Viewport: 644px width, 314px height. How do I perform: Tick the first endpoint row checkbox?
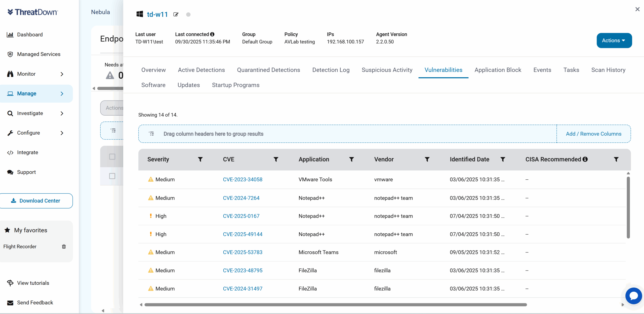112,176
